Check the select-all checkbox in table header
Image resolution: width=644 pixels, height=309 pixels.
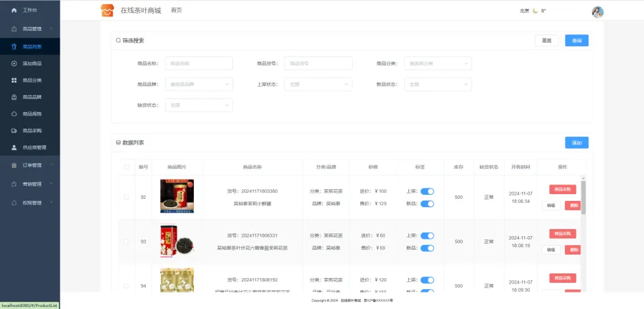pyautogui.click(x=126, y=167)
